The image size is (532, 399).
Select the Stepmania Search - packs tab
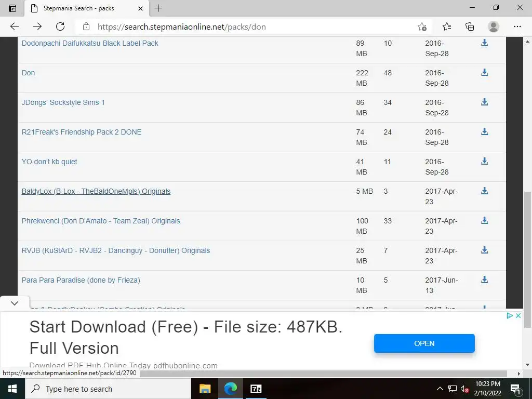(x=87, y=8)
